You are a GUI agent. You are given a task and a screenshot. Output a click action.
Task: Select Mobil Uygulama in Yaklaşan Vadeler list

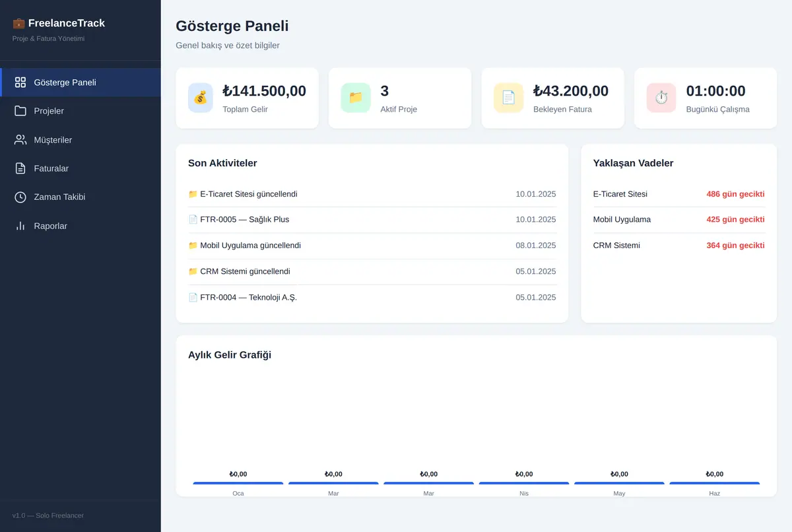tap(622, 220)
